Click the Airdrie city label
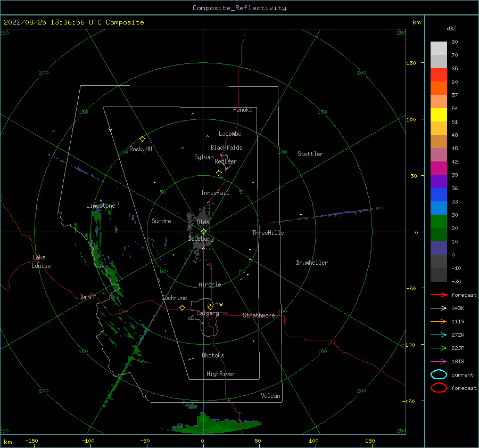 pos(210,284)
